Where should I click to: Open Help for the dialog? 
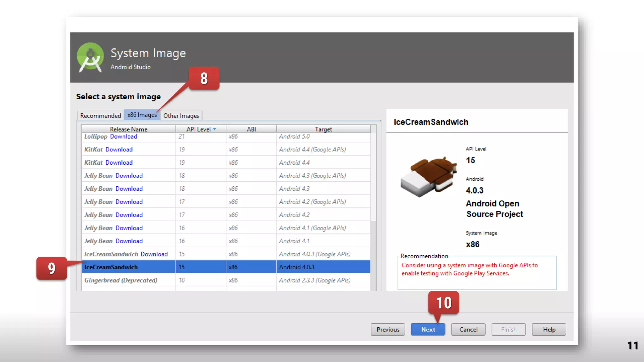[x=549, y=329]
